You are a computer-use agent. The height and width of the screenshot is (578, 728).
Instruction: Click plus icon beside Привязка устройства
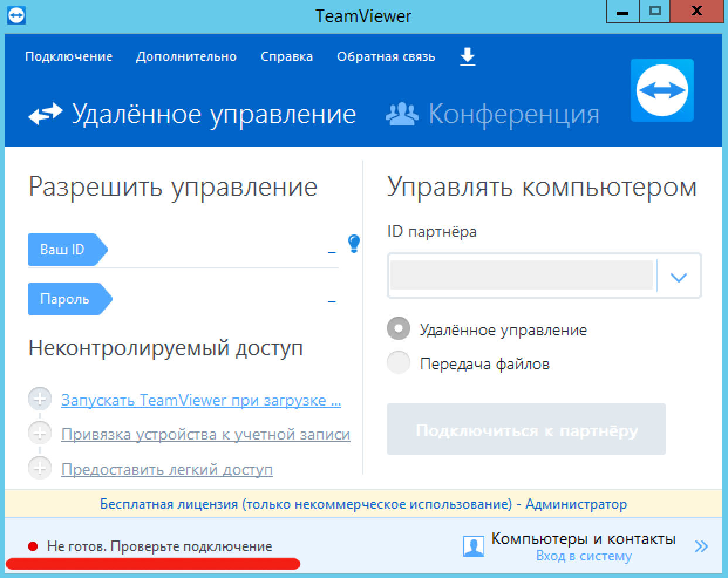pyautogui.click(x=39, y=433)
